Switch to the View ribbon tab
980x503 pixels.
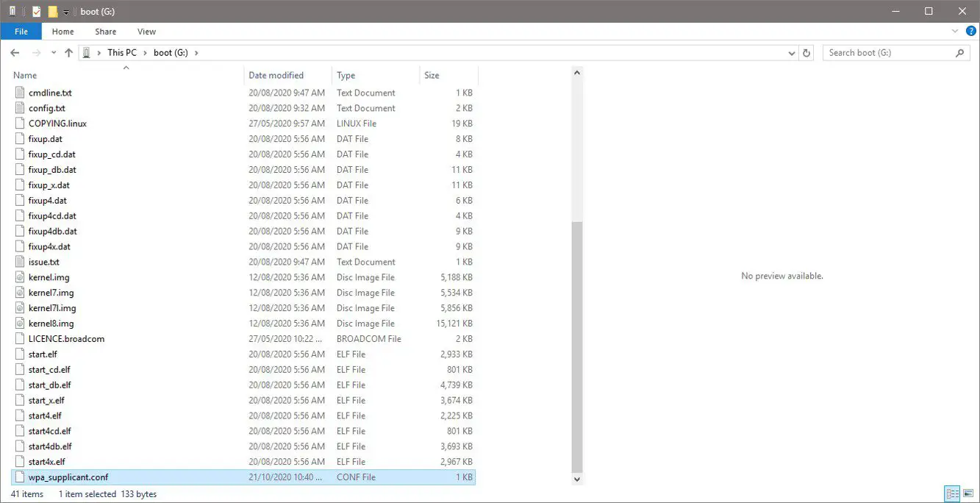coord(146,32)
